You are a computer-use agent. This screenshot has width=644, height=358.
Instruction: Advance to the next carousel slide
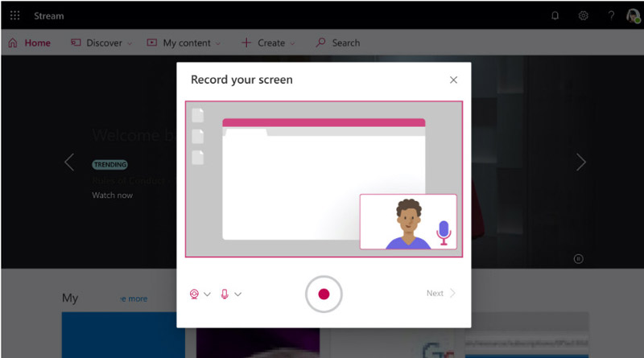click(580, 162)
